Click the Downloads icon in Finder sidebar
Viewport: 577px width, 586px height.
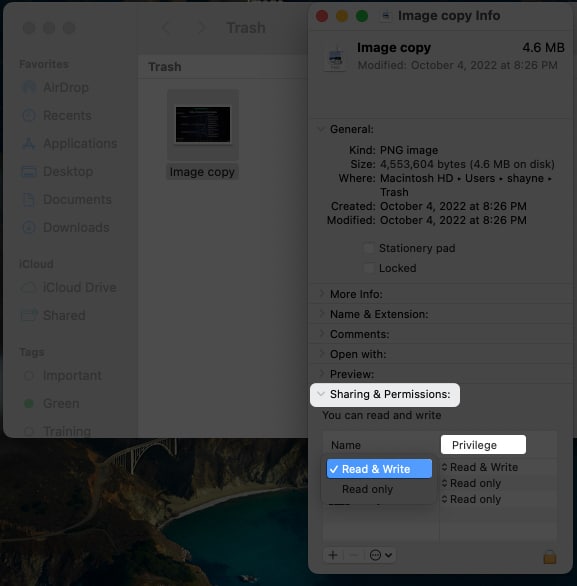(x=29, y=228)
